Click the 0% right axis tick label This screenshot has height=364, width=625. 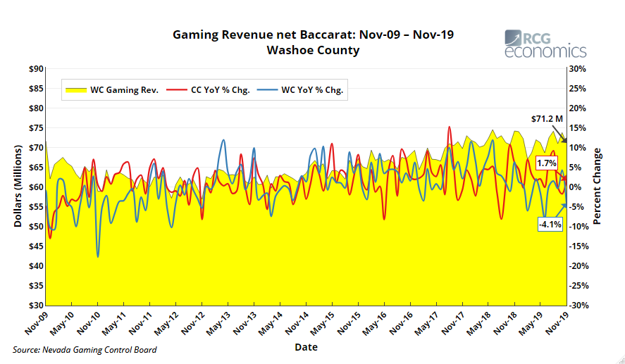tap(575, 187)
